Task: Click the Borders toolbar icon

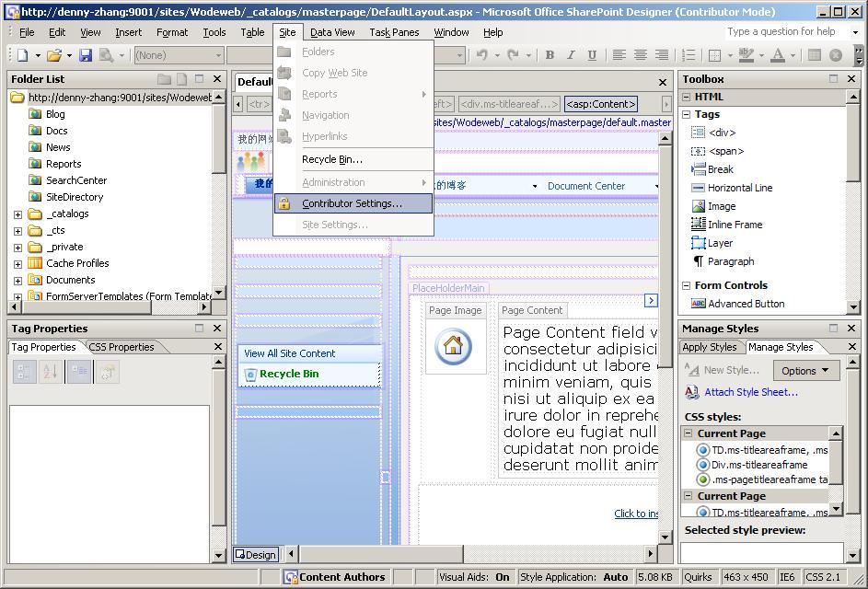Action: coord(714,55)
